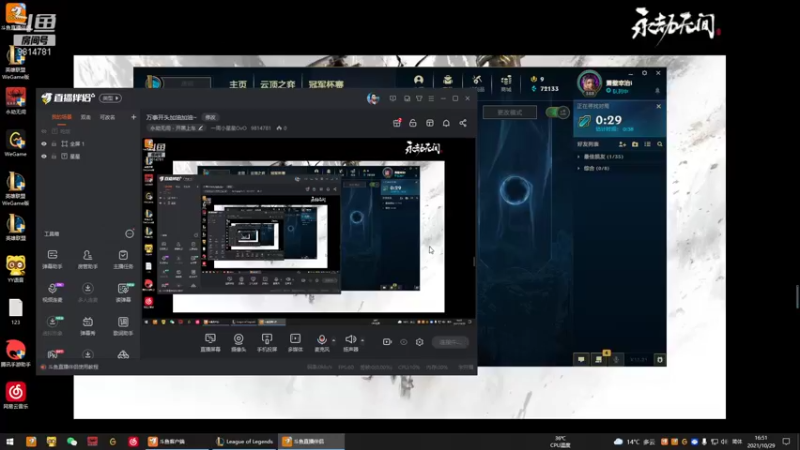Image resolution: width=800 pixels, height=450 pixels.
Task: Click add friend icon in League friends list
Action: pos(622,144)
